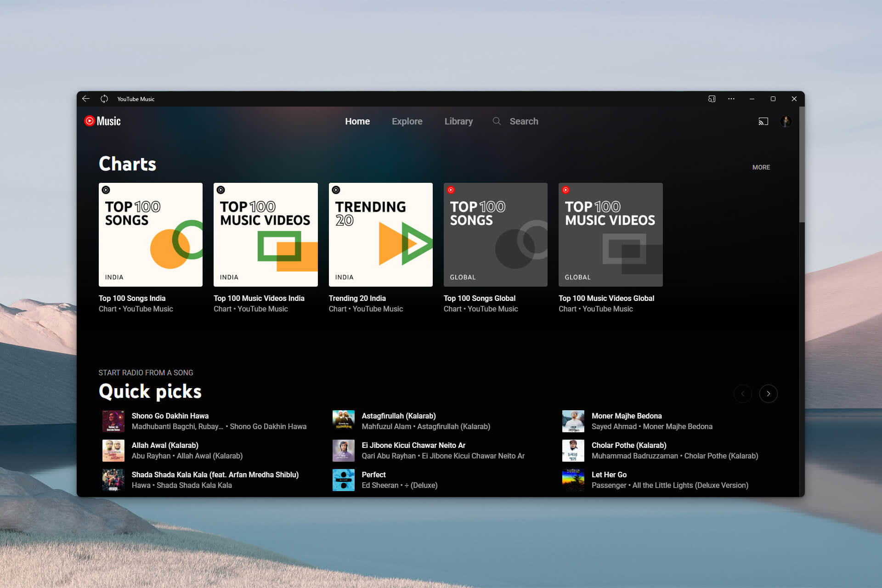
Task: Switch to the Library tab
Action: 458,121
